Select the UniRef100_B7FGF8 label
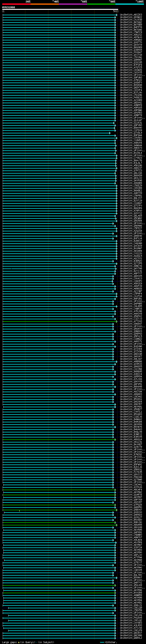The width and height of the screenshot is (146, 644). (x=131, y=65)
